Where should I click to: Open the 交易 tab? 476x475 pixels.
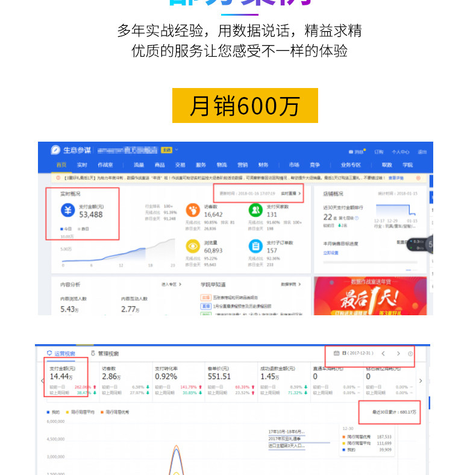click(180, 165)
